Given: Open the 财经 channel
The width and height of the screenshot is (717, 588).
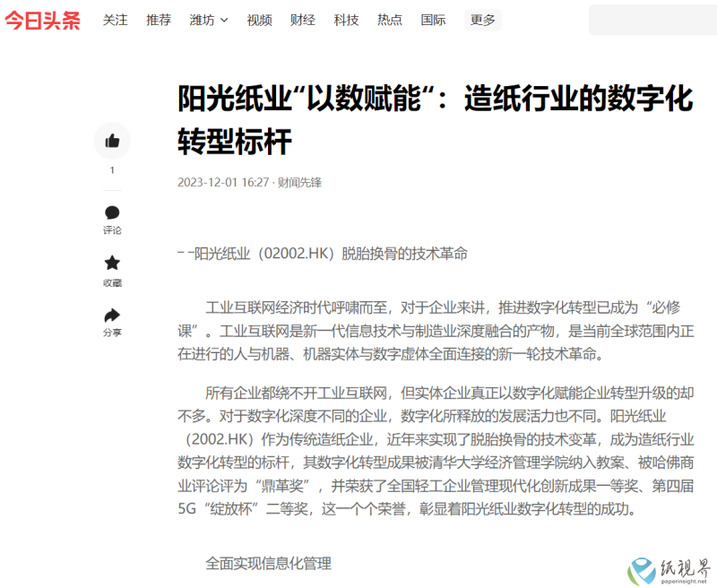Looking at the screenshot, I should 303,20.
